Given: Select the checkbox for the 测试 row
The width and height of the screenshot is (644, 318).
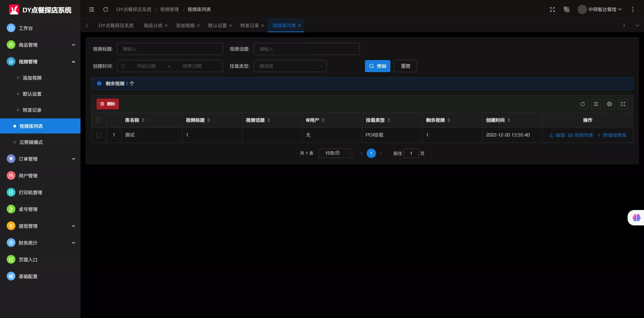Looking at the screenshot, I should point(99,135).
